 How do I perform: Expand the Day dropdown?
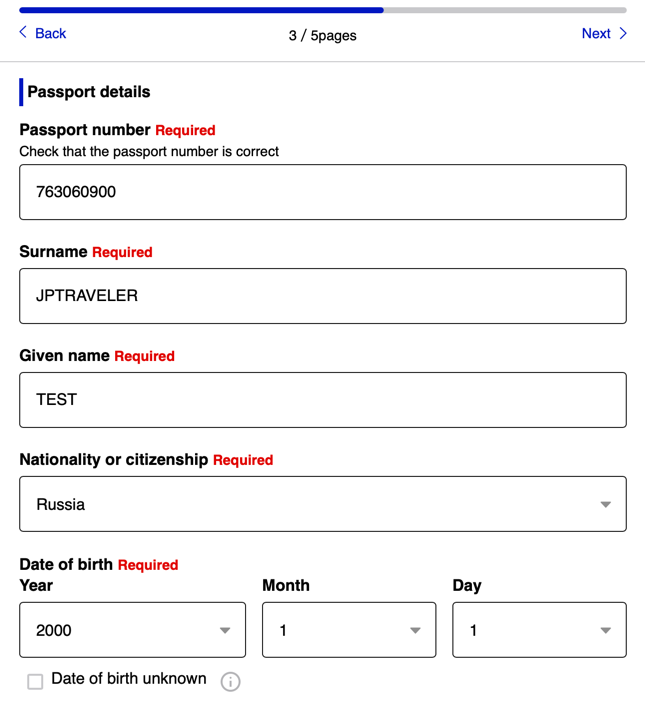pos(539,630)
